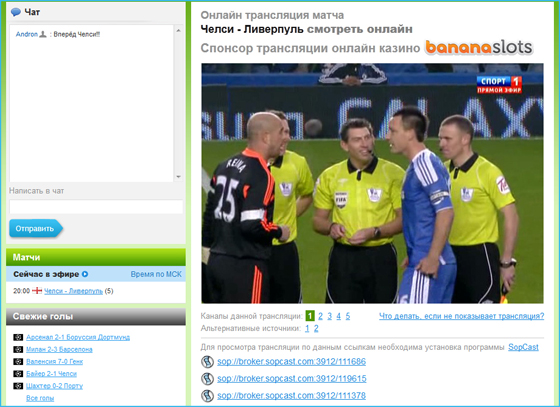Click the user icon beside Andron
This screenshot has height=407, width=560.
tap(43, 34)
